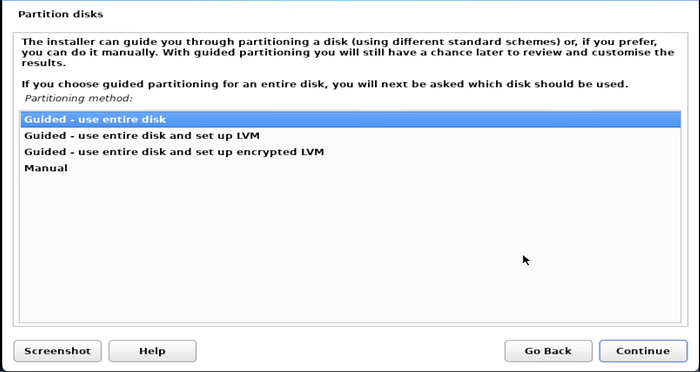Click the sentence about choosing which disk

click(325, 84)
